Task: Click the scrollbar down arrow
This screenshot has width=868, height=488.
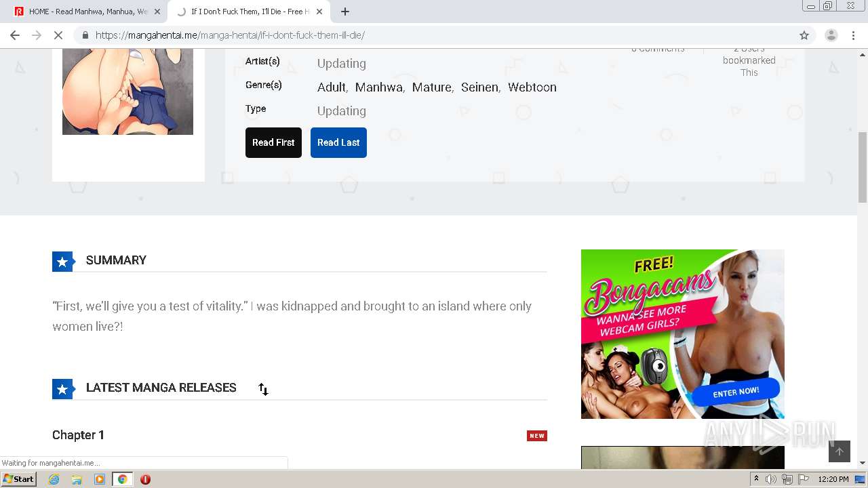Action: 863,463
